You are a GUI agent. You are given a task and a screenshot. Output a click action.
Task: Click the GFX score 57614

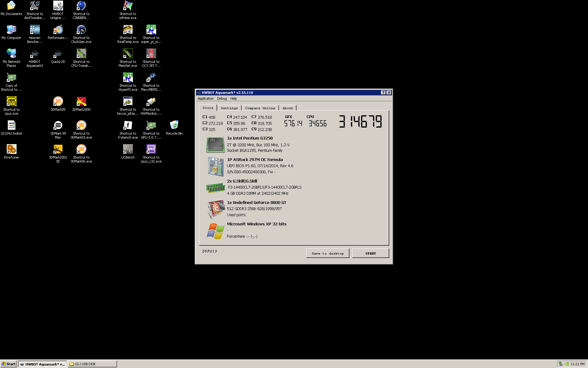(293, 124)
